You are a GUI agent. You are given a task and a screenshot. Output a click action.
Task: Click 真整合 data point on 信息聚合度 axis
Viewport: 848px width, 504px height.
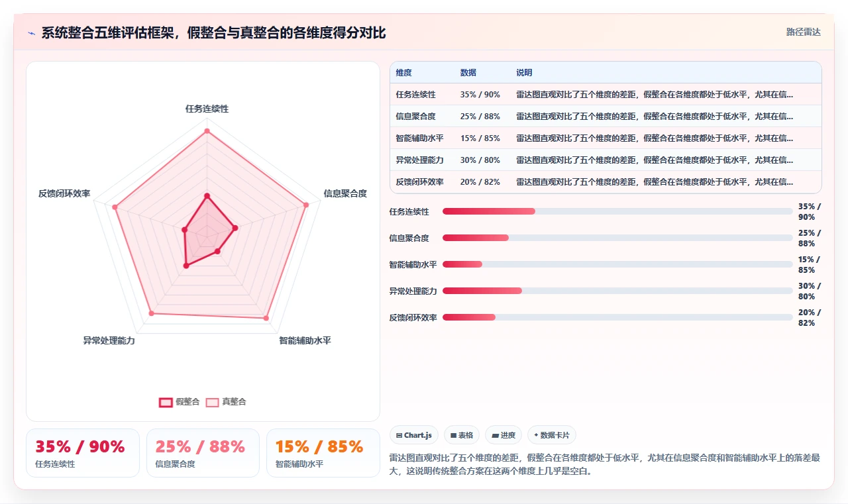306,205
